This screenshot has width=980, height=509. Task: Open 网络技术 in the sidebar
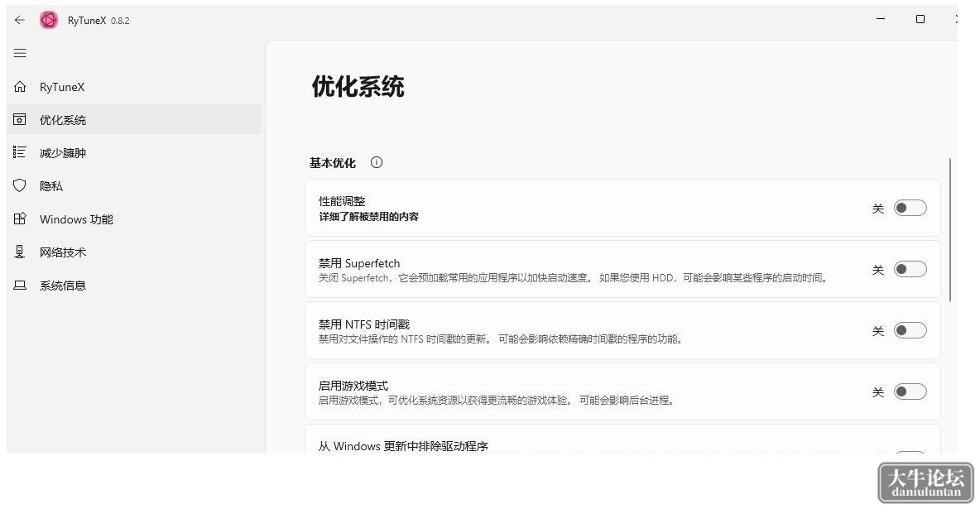pyautogui.click(x=134, y=252)
